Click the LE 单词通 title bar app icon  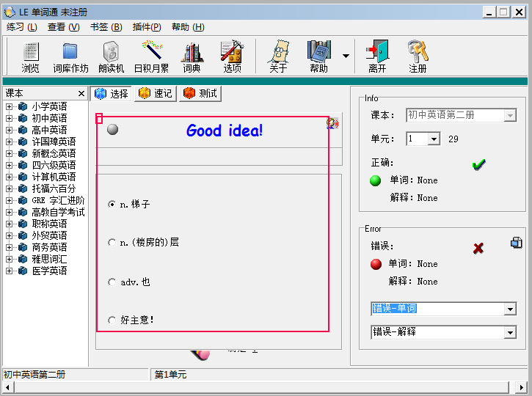click(10, 12)
